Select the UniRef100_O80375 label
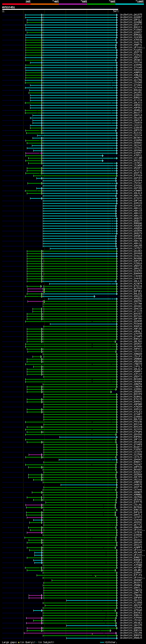The height and width of the screenshot is (644, 146). (x=131, y=625)
